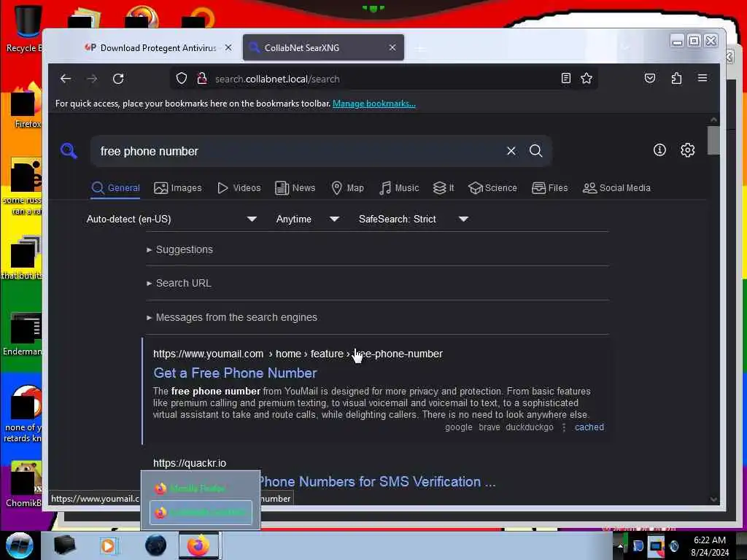Screen dimensions: 747x560
Task: Open SearXNG preferences gear icon
Action: point(687,150)
